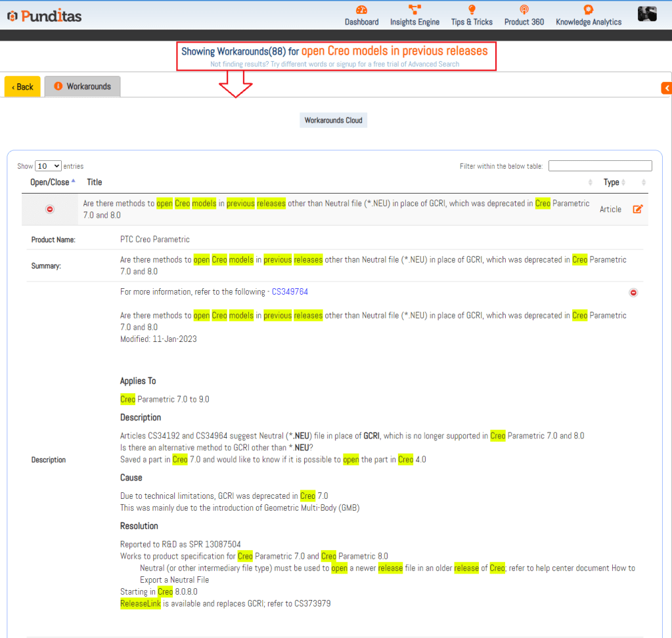This screenshot has width=672, height=638.
Task: Open the Dashboard gauge icon
Action: point(361,10)
